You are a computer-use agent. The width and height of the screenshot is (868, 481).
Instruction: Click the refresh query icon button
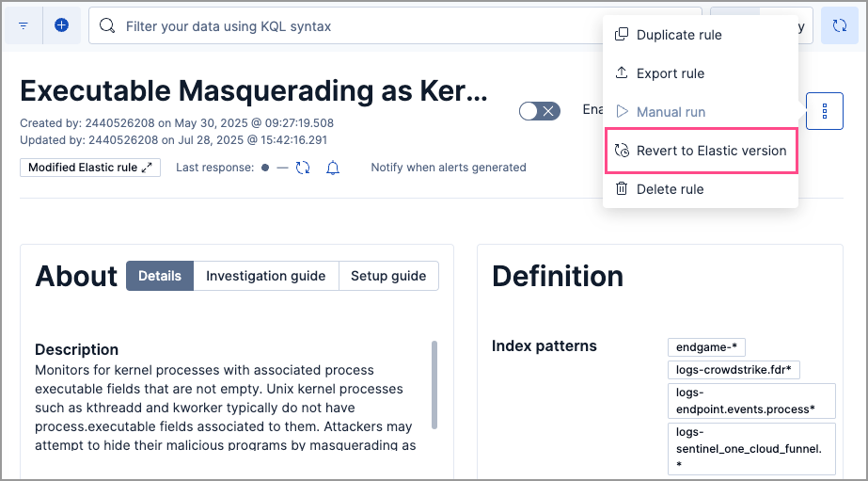[839, 26]
